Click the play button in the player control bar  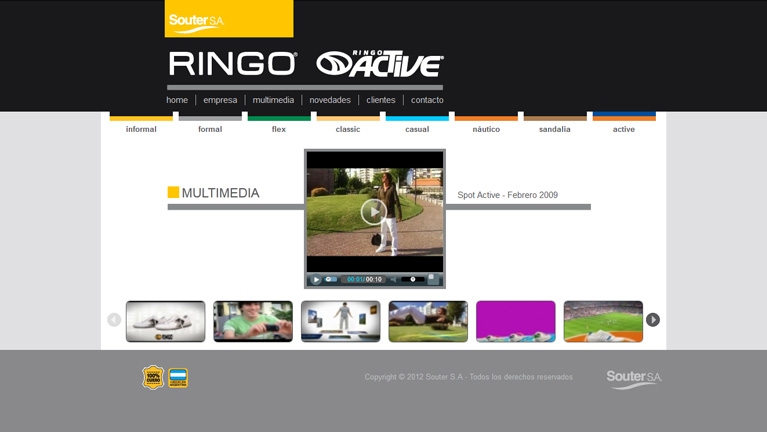[x=316, y=279]
